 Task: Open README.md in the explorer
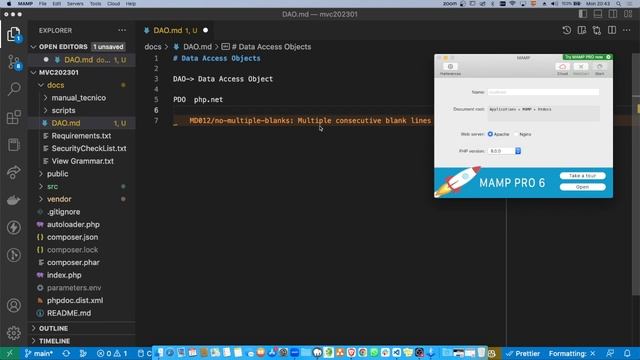(69, 313)
